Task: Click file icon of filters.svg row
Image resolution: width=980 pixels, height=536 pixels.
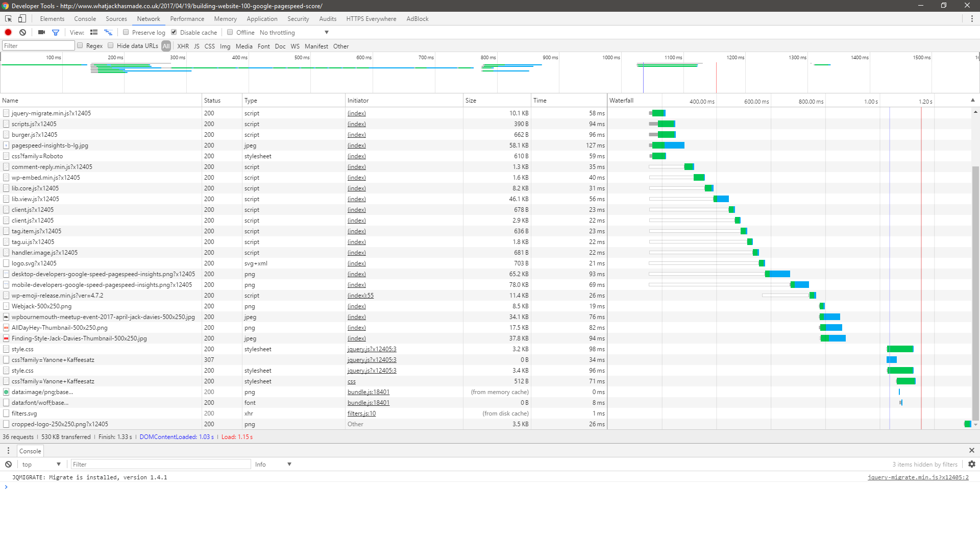Action: point(6,413)
